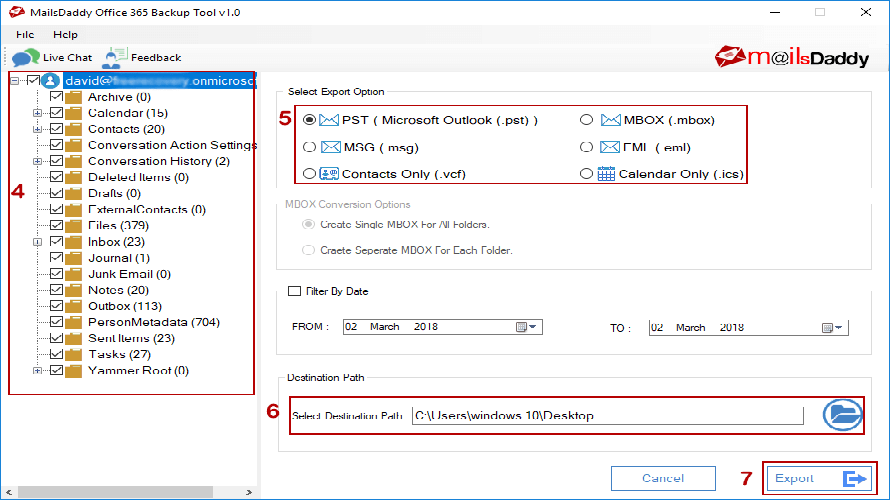Choose the EML export radio button
This screenshot has height=500, width=890.
pyautogui.click(x=587, y=147)
